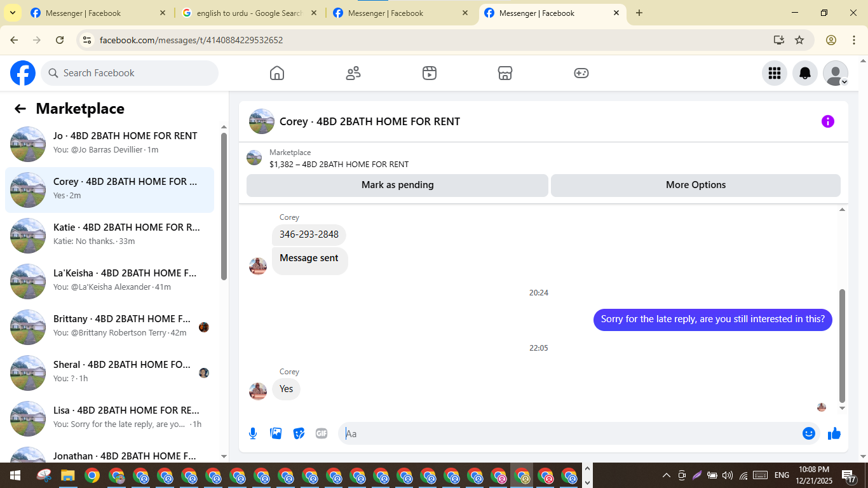Select the Corey conversation in the list
The image size is (868, 488).
pyautogui.click(x=109, y=190)
